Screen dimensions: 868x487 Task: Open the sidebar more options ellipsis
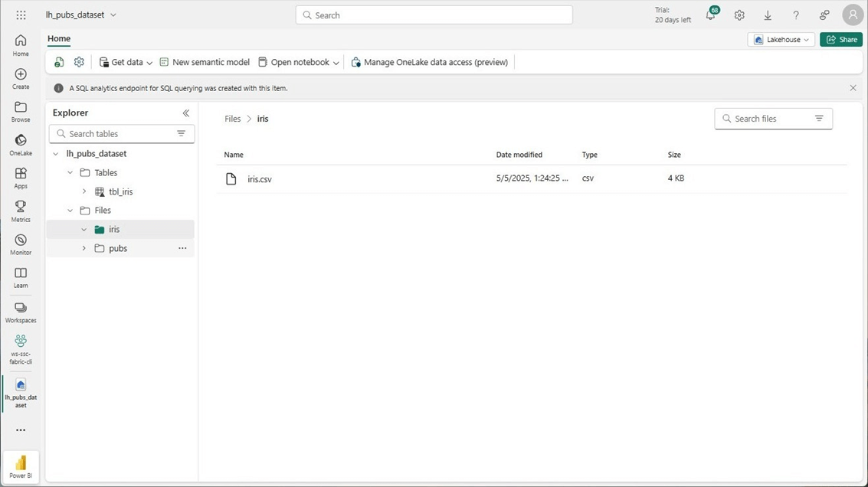pyautogui.click(x=21, y=430)
